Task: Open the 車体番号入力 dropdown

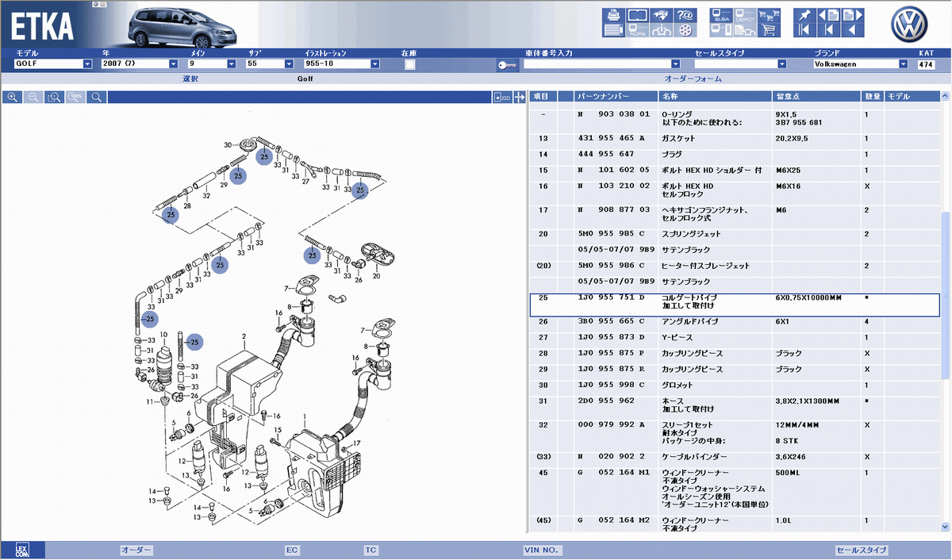Action: (x=602, y=64)
